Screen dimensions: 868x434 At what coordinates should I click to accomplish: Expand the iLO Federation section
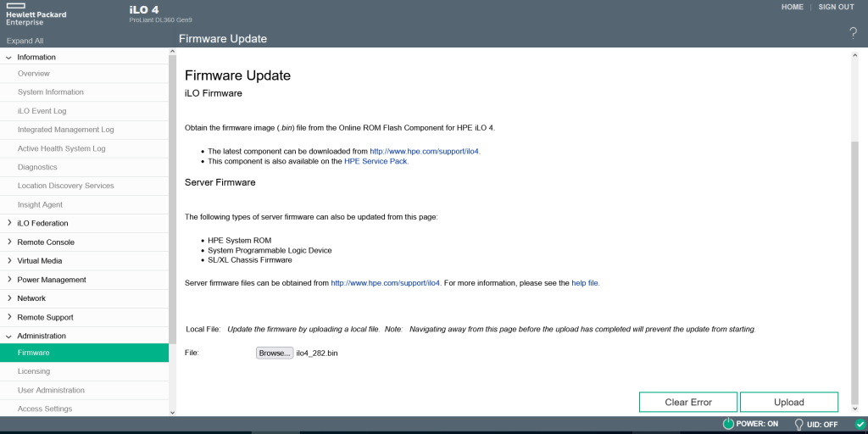point(8,223)
